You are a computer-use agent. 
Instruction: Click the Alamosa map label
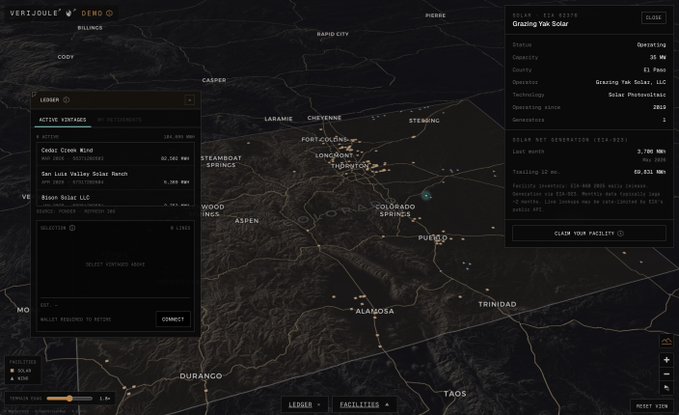pyautogui.click(x=375, y=311)
